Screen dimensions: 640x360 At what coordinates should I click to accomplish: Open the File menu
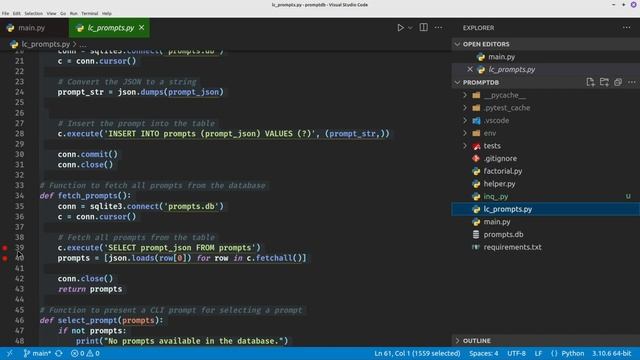(x=5, y=13)
